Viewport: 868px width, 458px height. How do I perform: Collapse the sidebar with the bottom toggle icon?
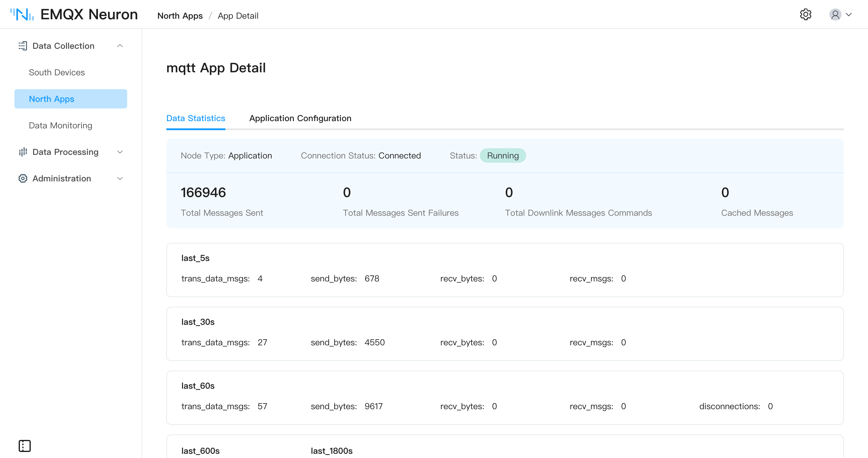tap(25, 446)
